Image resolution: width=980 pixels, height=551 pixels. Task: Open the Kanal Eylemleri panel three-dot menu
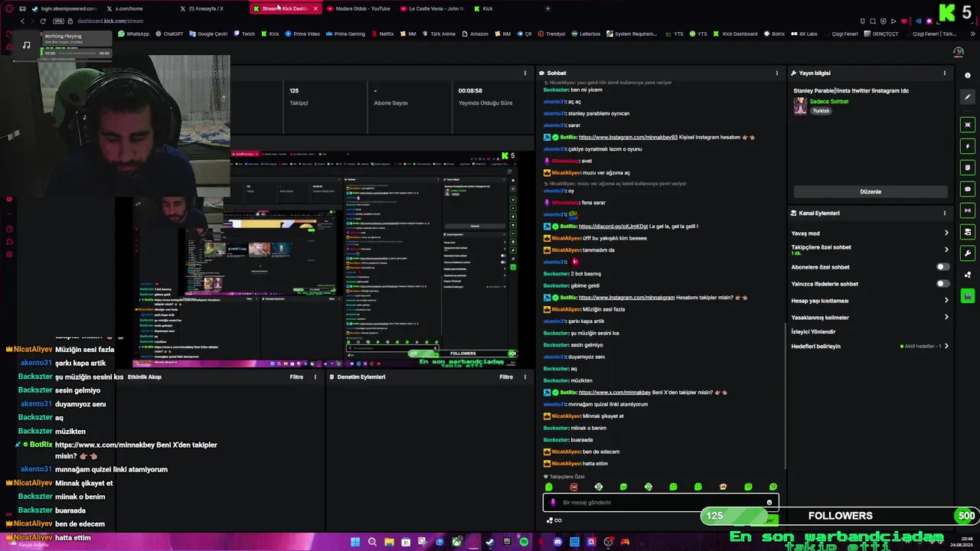(944, 214)
